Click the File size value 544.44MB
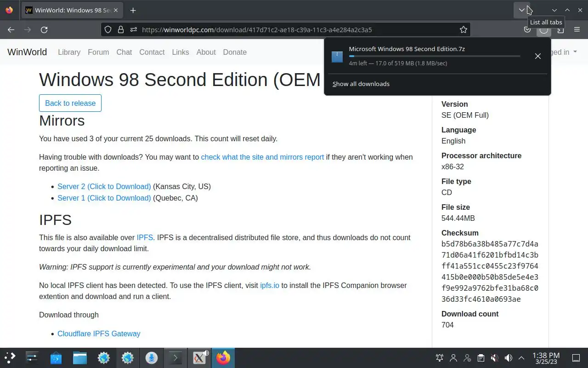Image resolution: width=588 pixels, height=368 pixels. pyautogui.click(x=458, y=218)
